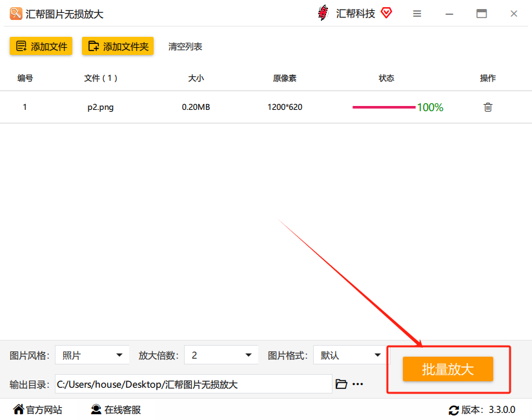Click 添加文件夹 button

click(118, 46)
